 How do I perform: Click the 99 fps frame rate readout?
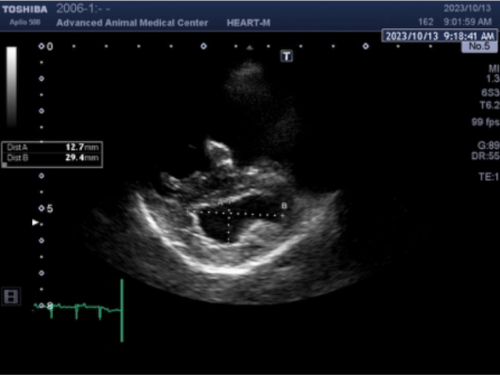pyautogui.click(x=485, y=122)
